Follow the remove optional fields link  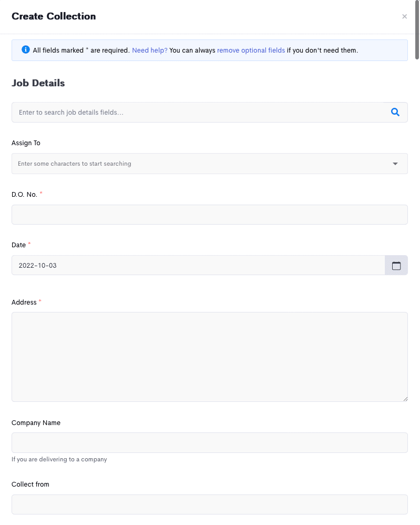(x=251, y=50)
